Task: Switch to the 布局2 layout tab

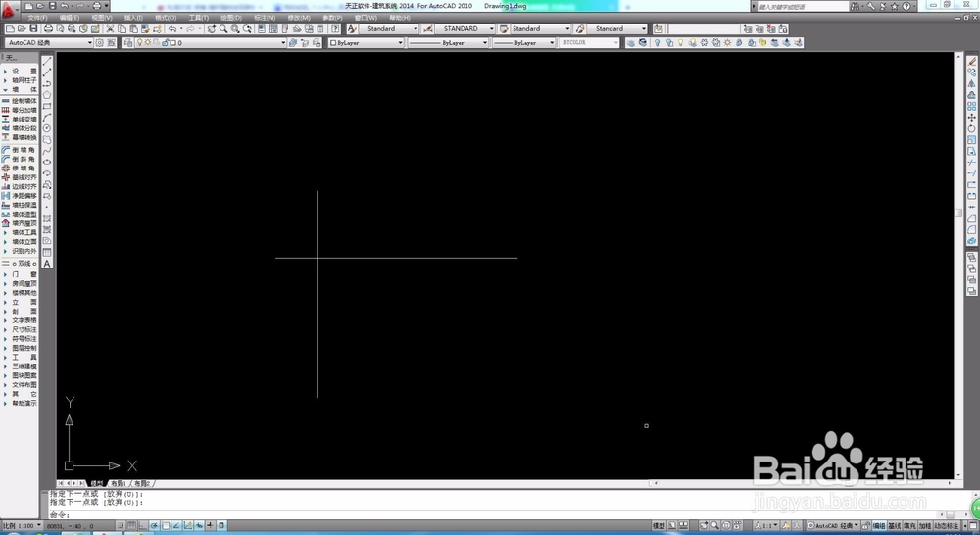Action: click(x=142, y=483)
